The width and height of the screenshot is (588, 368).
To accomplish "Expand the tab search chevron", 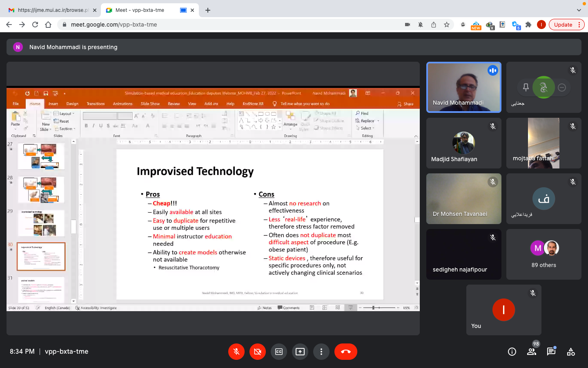I will [x=579, y=10].
